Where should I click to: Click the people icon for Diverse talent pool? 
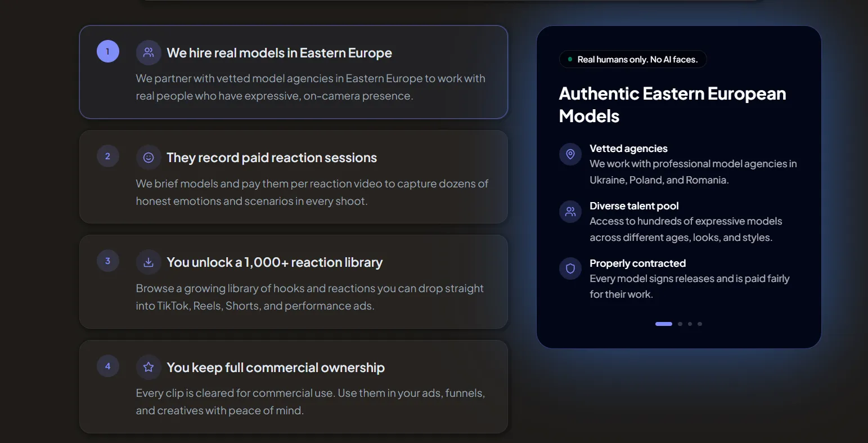pos(570,212)
